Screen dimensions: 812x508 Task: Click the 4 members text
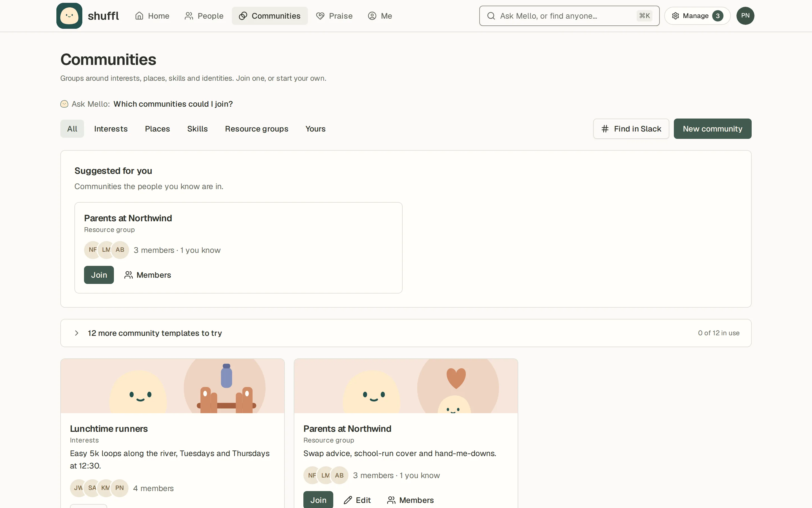click(x=153, y=488)
